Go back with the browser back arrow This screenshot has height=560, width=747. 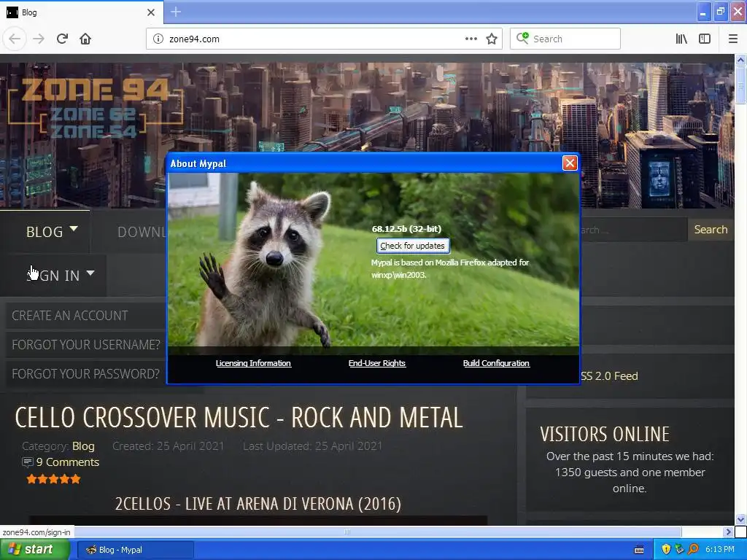15,39
